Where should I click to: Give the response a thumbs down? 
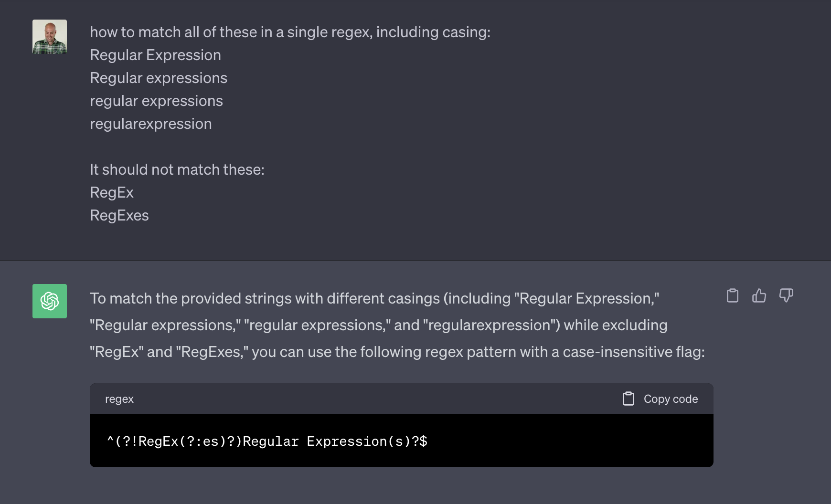coord(786,296)
